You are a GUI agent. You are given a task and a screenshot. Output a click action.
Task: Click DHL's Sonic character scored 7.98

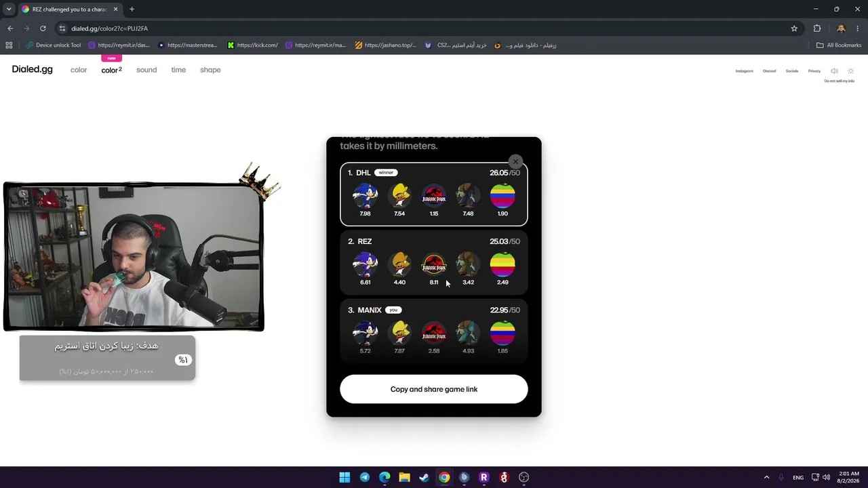(x=365, y=196)
